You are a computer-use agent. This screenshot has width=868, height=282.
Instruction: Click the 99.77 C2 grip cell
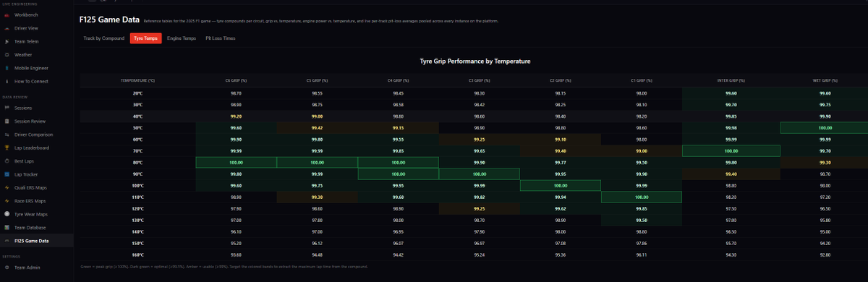point(561,163)
